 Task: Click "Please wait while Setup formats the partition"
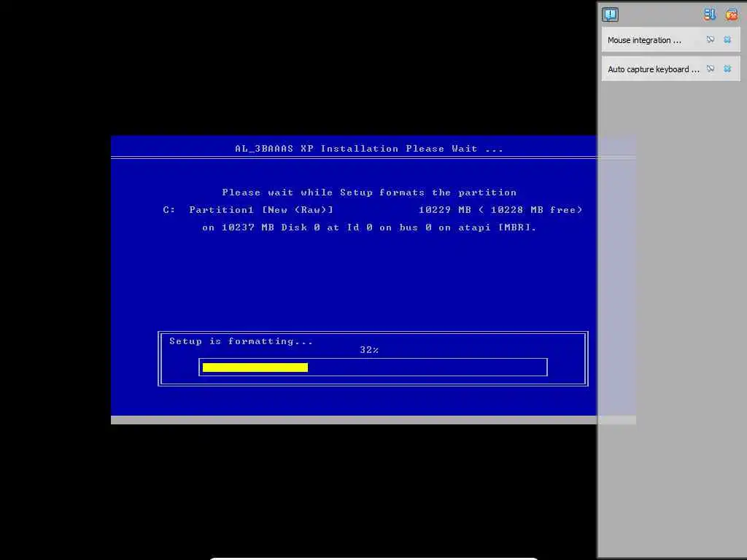[369, 192]
